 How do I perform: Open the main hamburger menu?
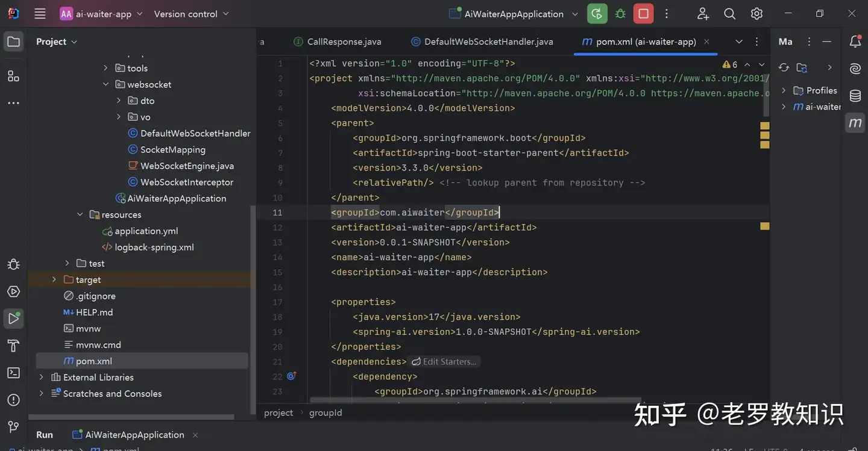tap(40, 14)
